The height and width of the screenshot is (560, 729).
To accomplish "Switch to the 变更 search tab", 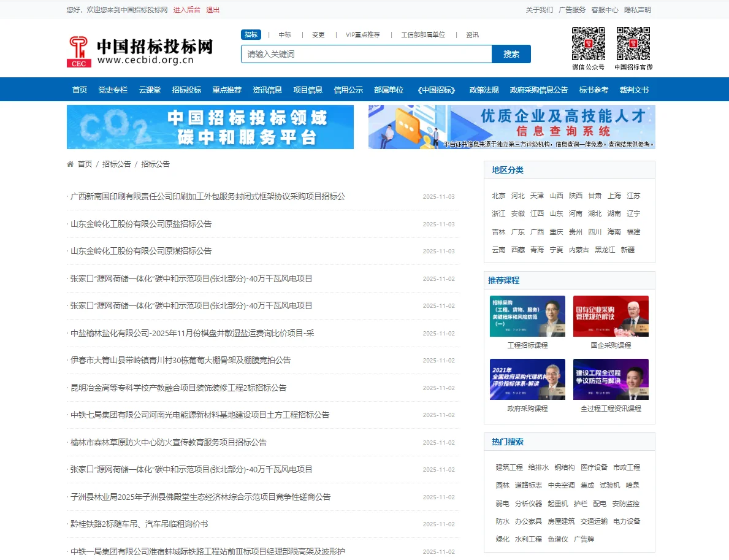I will click(318, 35).
